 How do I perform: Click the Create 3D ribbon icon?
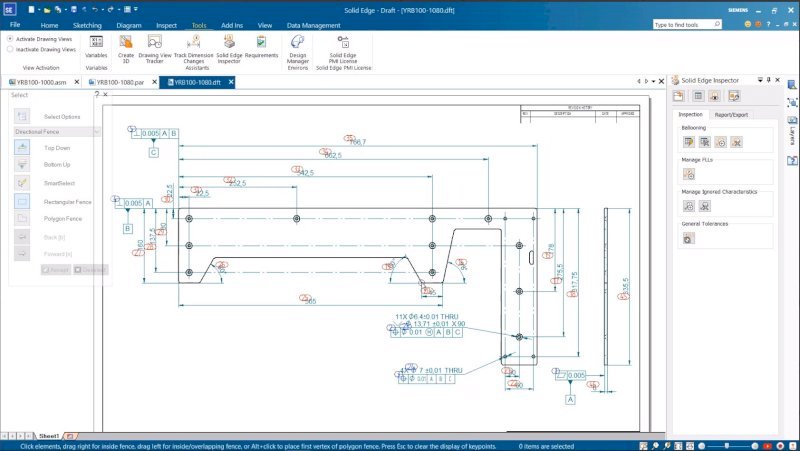pyautogui.click(x=126, y=45)
